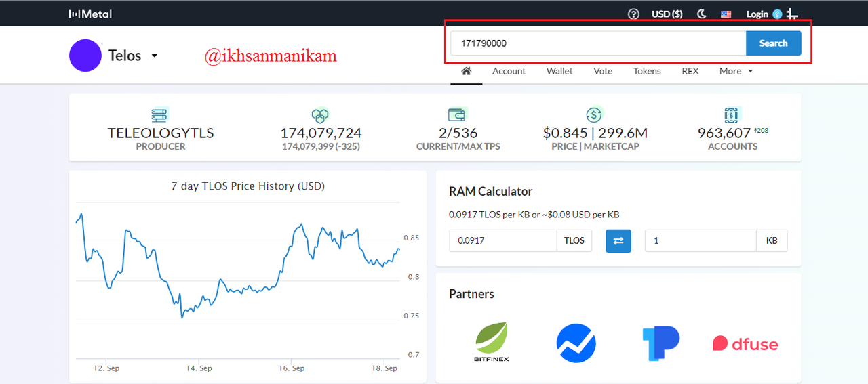This screenshot has height=384, width=868.
Task: Open the Vote tab
Action: [603, 71]
